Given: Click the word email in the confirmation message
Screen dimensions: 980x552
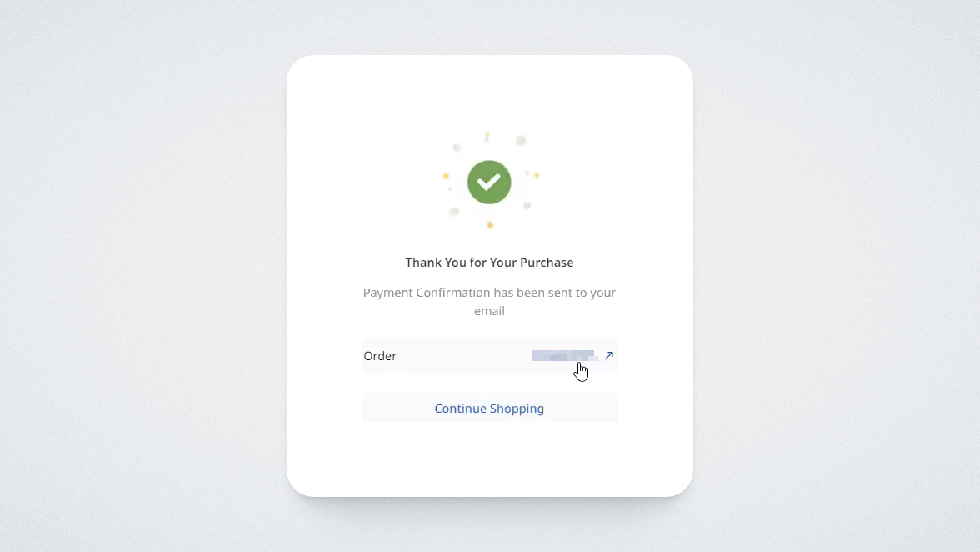Looking at the screenshot, I should point(489,311).
